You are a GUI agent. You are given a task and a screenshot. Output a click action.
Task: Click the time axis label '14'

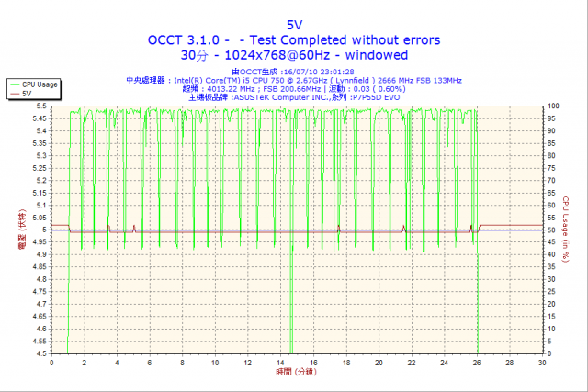pos(280,363)
